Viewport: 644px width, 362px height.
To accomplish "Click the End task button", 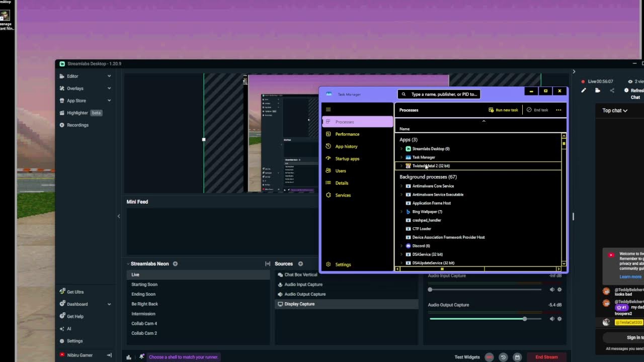I will click(x=537, y=110).
